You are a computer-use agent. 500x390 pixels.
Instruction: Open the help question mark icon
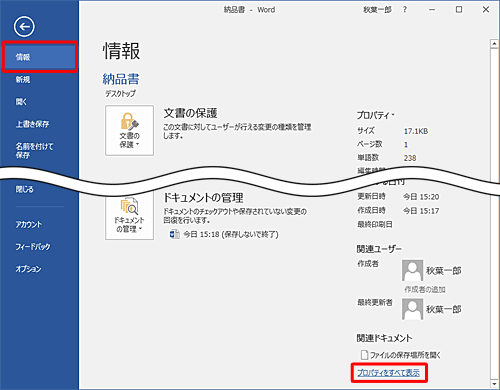(405, 10)
